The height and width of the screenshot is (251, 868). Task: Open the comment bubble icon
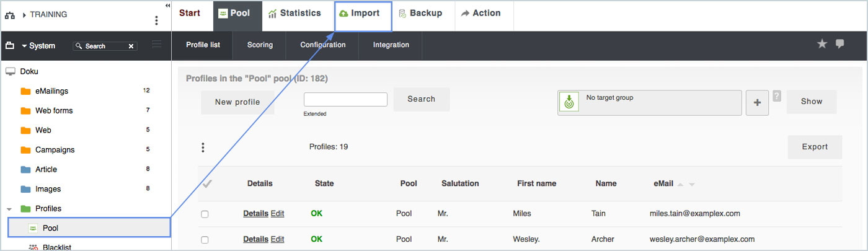(840, 43)
